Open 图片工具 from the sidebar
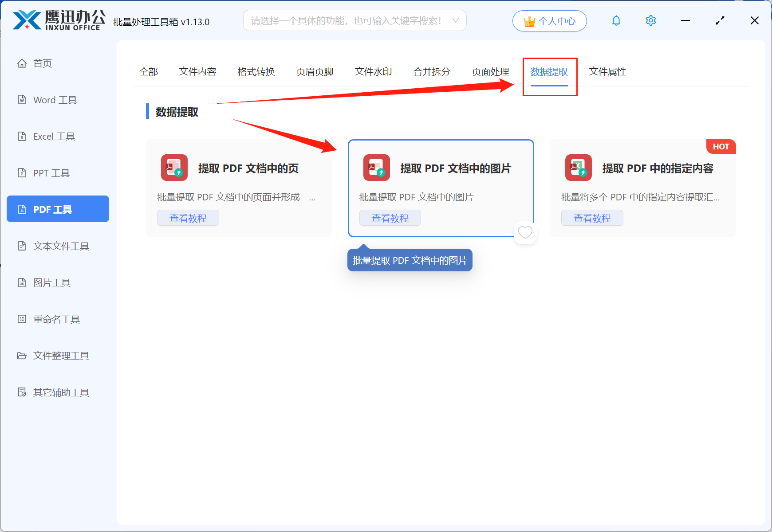The width and height of the screenshot is (772, 532). pos(51,282)
